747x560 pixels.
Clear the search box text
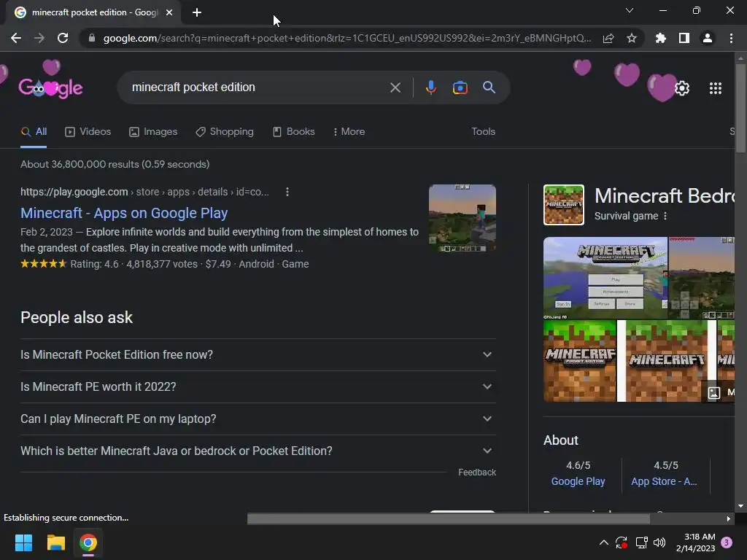pos(395,87)
